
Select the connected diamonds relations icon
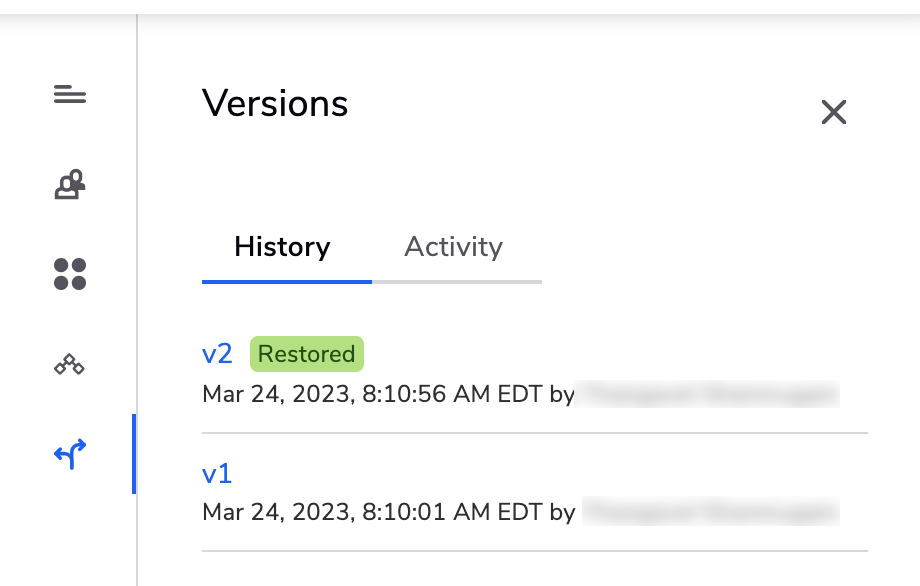pyautogui.click(x=69, y=364)
